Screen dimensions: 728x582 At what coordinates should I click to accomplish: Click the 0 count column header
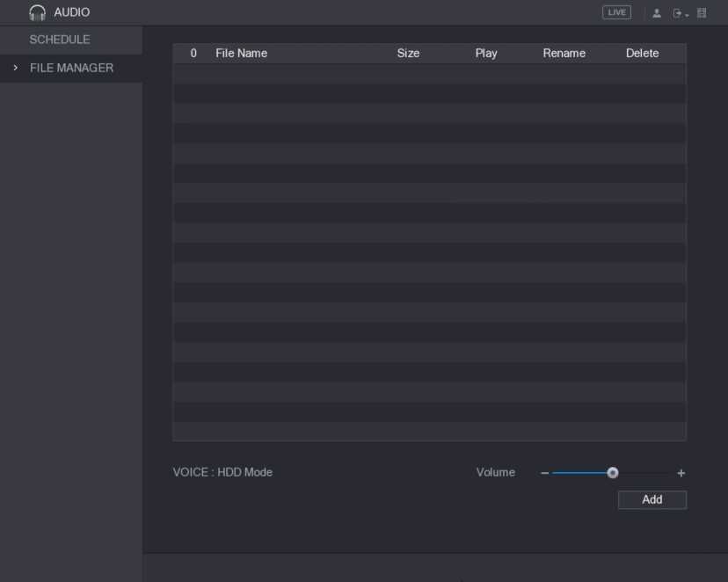[193, 54]
